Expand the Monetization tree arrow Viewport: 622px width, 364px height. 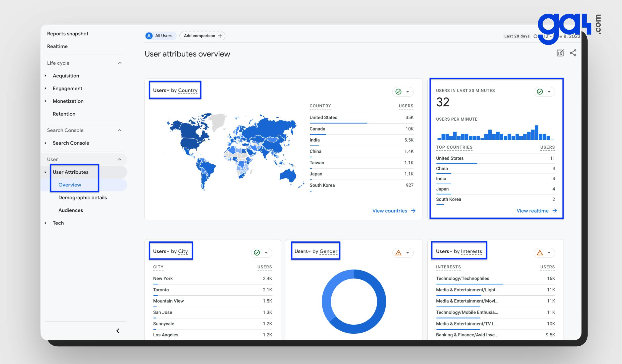point(46,101)
